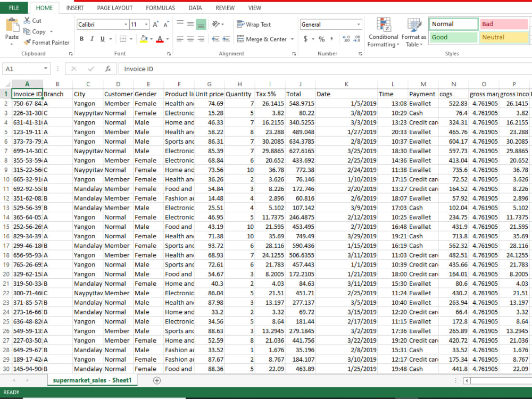This screenshot has width=532, height=399.
Task: Open the font name dropdown
Action: 126,24
